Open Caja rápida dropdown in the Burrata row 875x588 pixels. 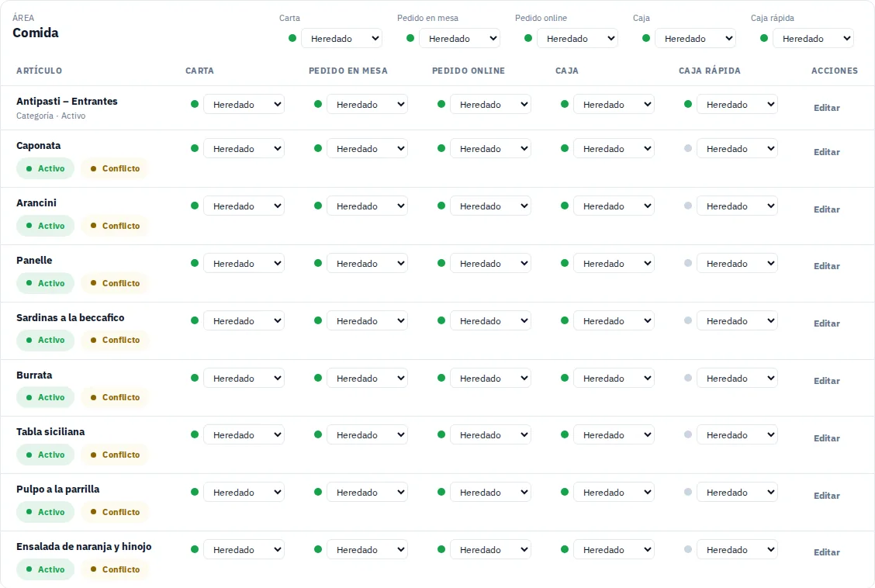click(737, 379)
